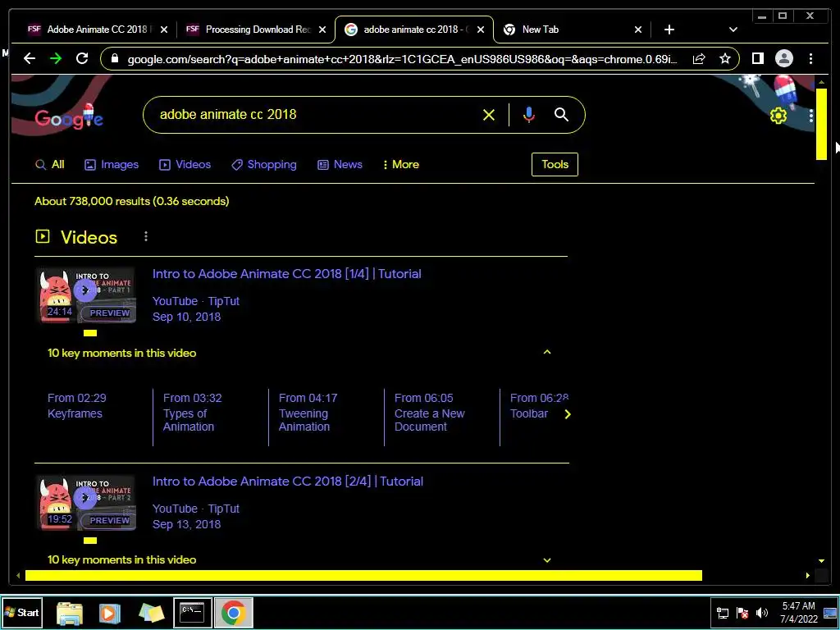Click the Google holiday doodle logo
This screenshot has width=840, height=630.
tap(69, 117)
